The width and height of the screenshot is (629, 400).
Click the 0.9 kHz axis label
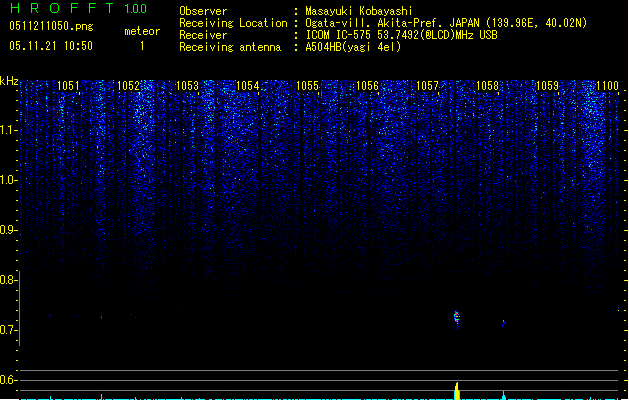[x=8, y=230]
